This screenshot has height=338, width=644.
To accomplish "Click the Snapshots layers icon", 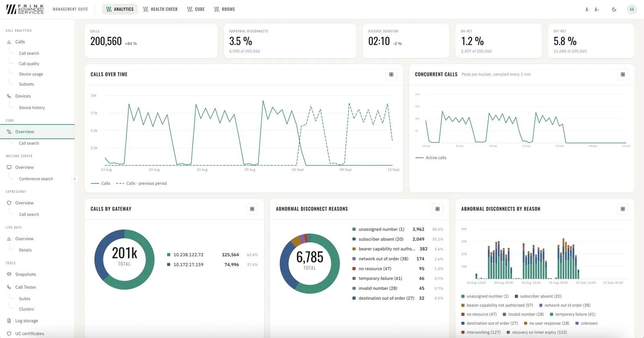I will click(x=9, y=274).
